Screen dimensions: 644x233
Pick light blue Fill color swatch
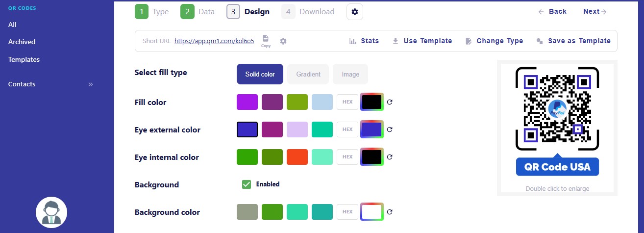[322, 102]
